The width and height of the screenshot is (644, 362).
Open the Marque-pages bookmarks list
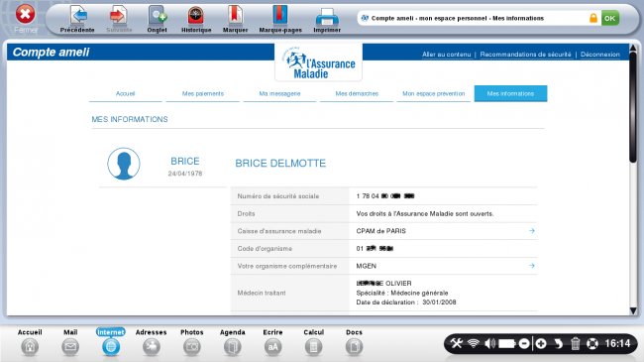click(x=280, y=19)
